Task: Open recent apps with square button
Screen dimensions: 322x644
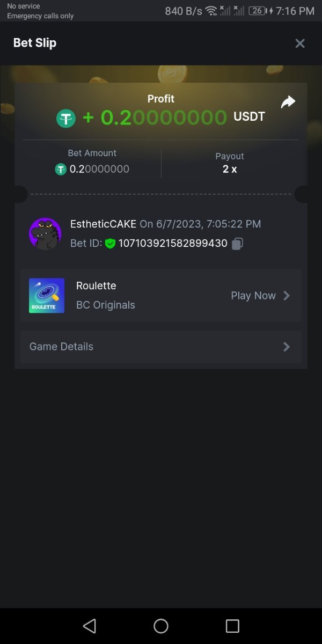Action: click(232, 626)
